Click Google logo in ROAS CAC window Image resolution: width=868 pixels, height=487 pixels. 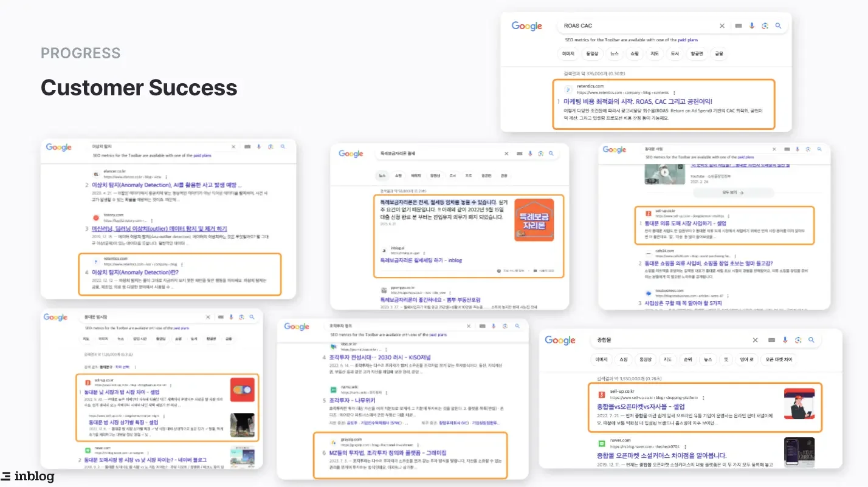[527, 26]
